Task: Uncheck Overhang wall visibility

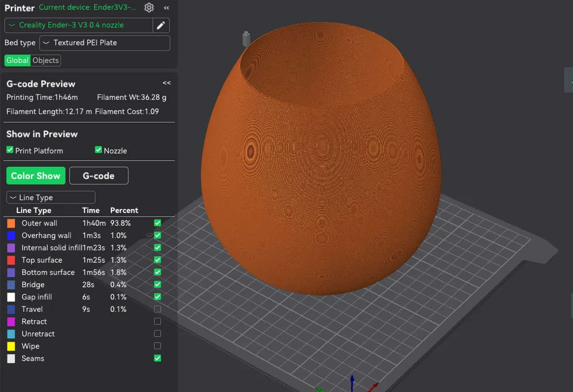Action: click(x=158, y=236)
